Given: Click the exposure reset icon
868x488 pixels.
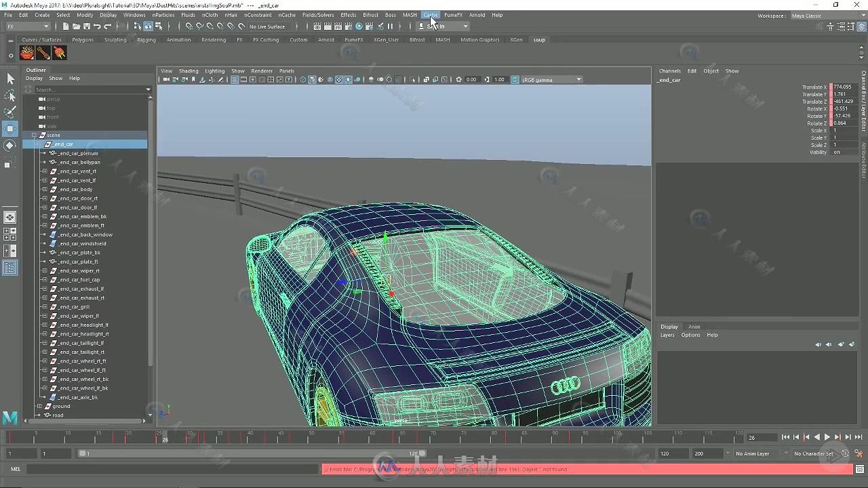Looking at the screenshot, I should pos(459,79).
